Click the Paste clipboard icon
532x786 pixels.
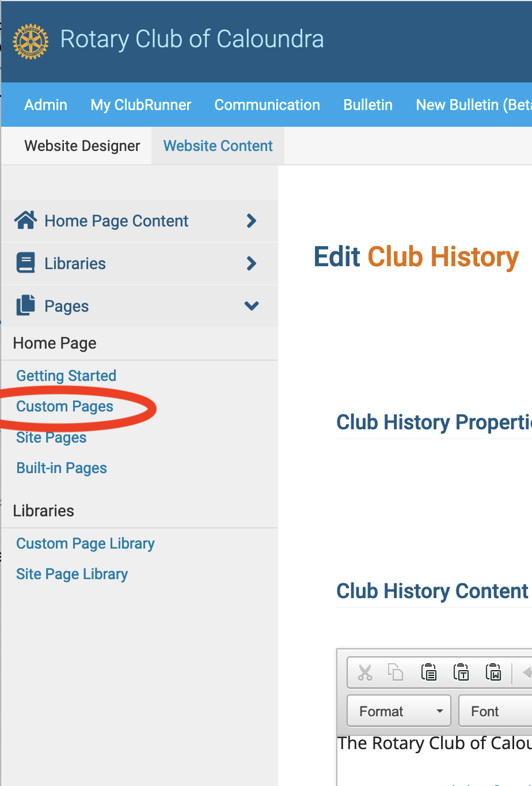click(x=428, y=672)
